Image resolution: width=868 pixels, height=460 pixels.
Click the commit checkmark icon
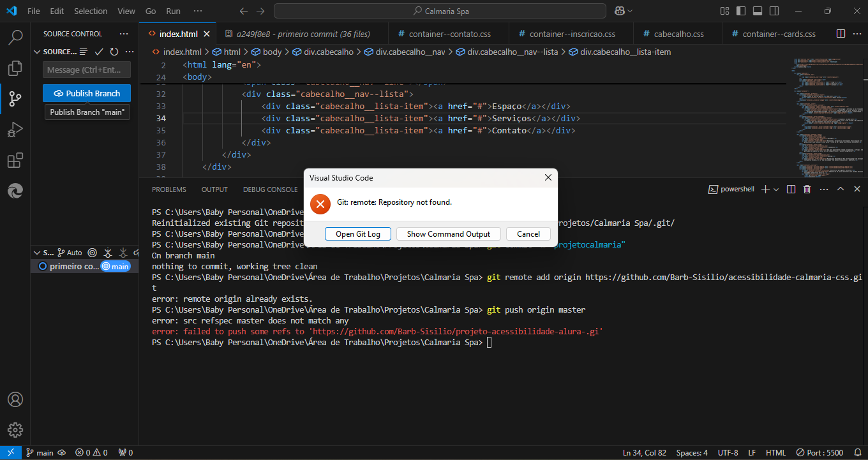click(x=99, y=52)
